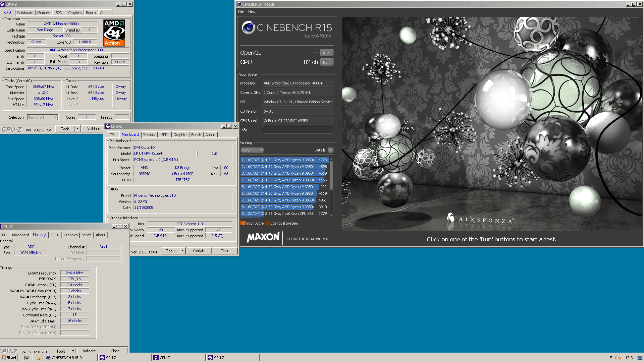This screenshot has width=644, height=362.
Task: Open the Details arrow in Ranking
Action: [x=331, y=150]
